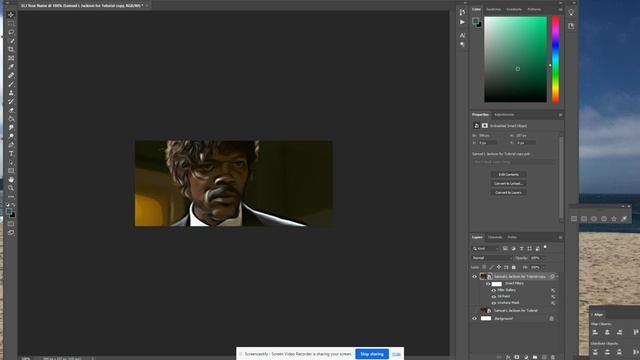Create new fill or adjustment layer

(526, 357)
